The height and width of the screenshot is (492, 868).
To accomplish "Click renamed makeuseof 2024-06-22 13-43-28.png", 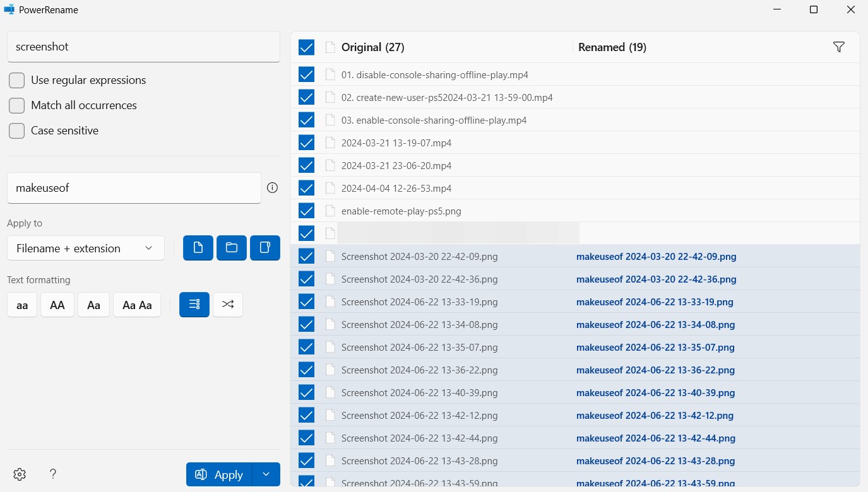I will pyautogui.click(x=655, y=460).
